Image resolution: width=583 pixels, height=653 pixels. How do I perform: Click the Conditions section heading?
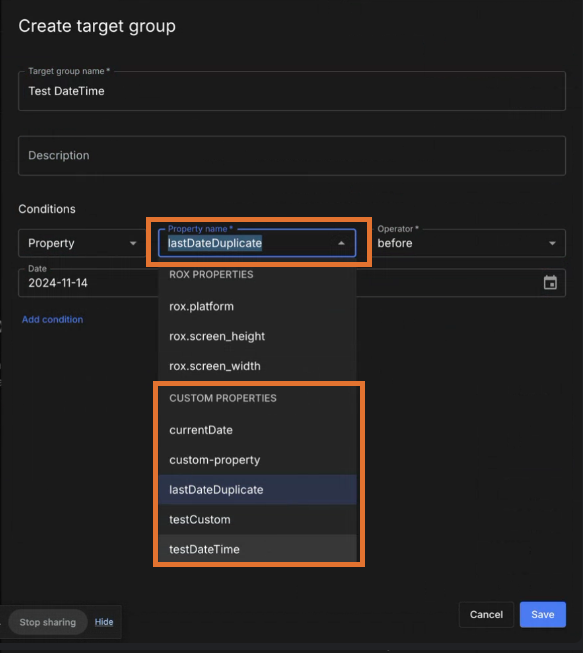tap(47, 209)
